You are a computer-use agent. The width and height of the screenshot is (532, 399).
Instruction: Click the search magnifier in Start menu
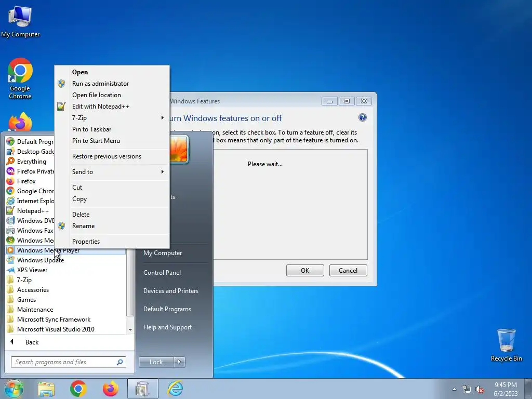tap(119, 362)
